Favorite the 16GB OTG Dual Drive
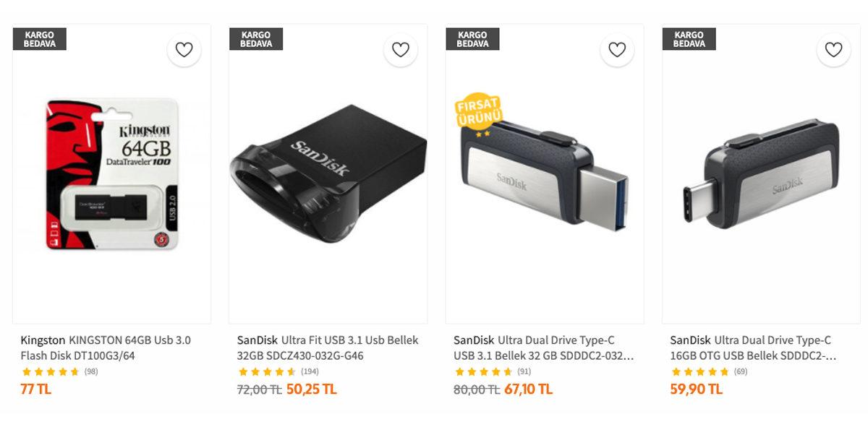868x427 pixels. 833,50
